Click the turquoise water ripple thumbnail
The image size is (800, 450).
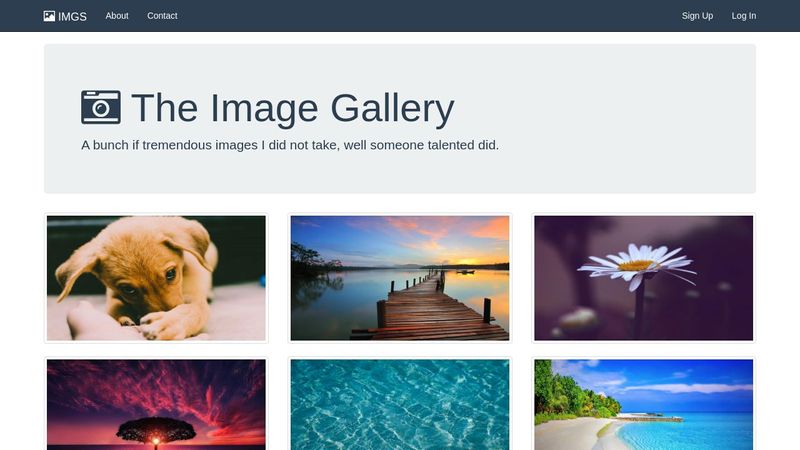[x=400, y=404]
